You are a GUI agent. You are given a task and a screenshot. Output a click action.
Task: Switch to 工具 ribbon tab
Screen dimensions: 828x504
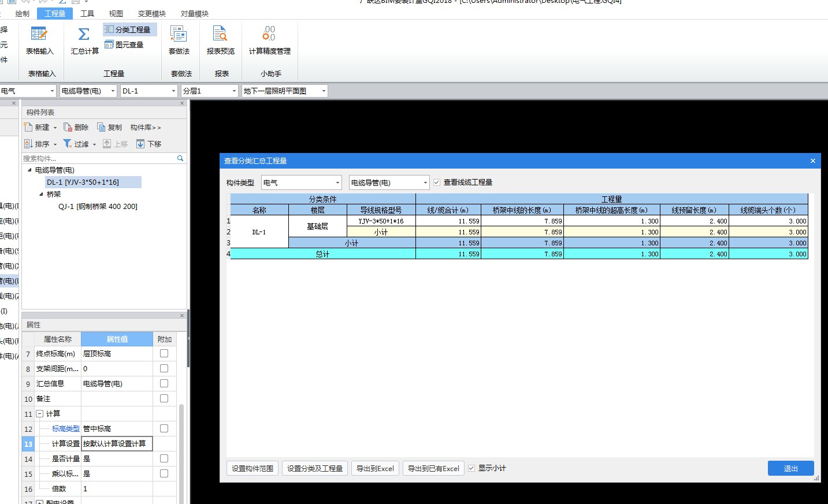coord(87,13)
